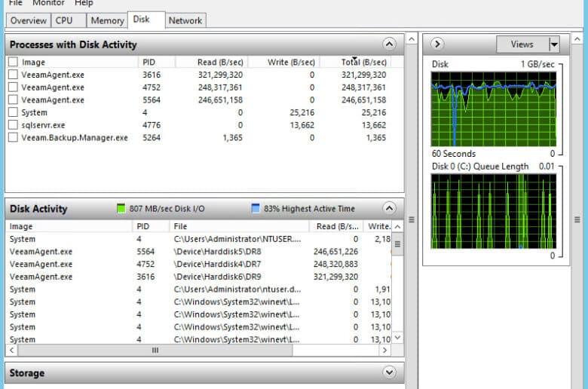Image resolution: width=588 pixels, height=389 pixels.
Task: Click the main pane scrollbar grip
Action: 412,219
